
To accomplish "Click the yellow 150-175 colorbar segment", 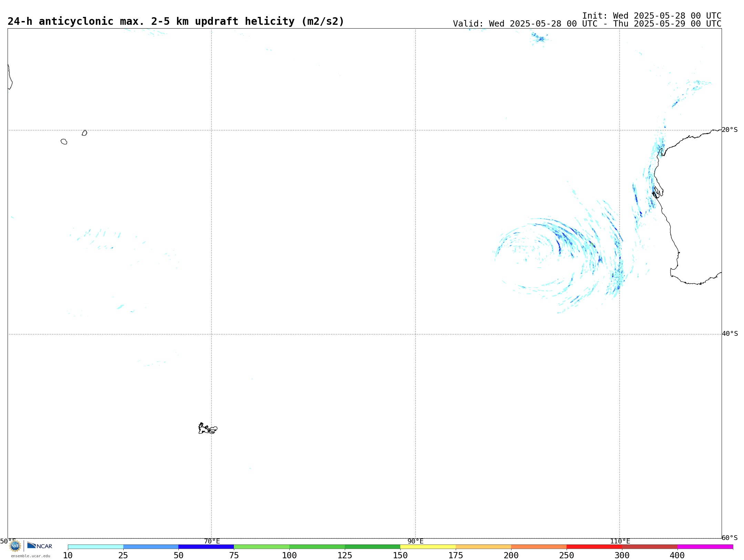I will 428,547.
